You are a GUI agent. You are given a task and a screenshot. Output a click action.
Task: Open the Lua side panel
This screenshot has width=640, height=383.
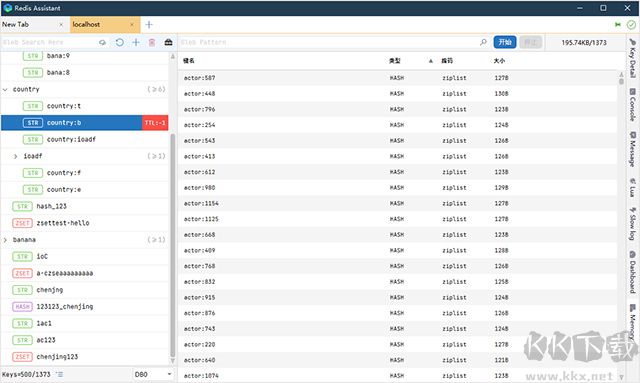pos(632,187)
